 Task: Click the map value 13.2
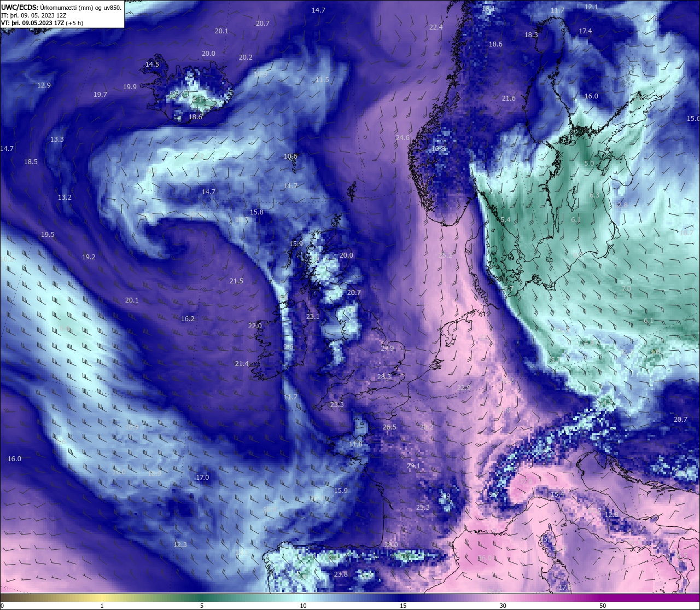65,197
